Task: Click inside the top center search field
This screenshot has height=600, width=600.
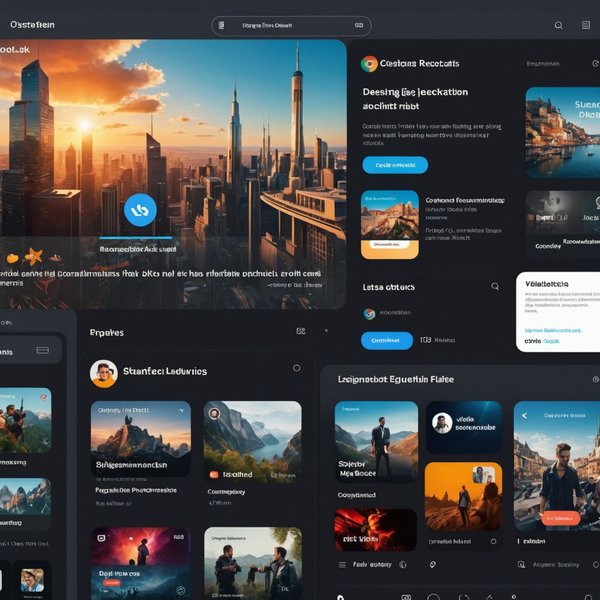Action: point(291,26)
